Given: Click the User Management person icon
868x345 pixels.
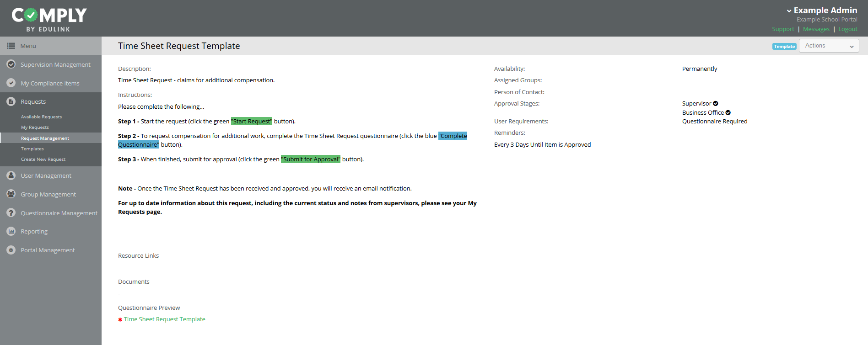Looking at the screenshot, I should (x=11, y=175).
